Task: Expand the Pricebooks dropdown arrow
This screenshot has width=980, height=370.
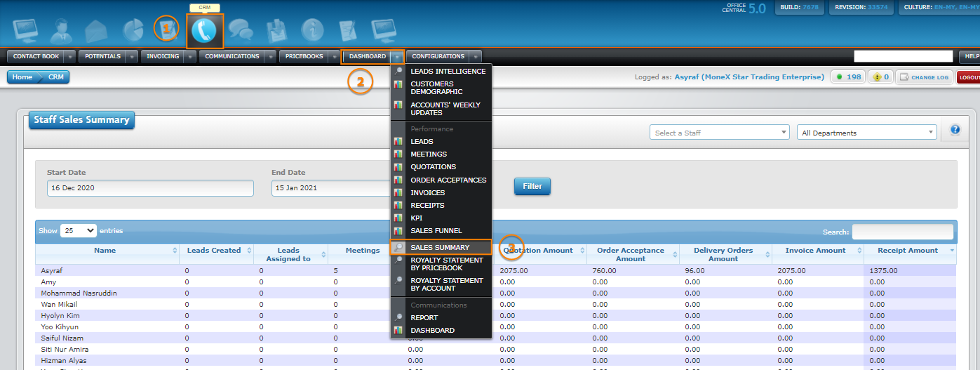Action: coord(335,57)
